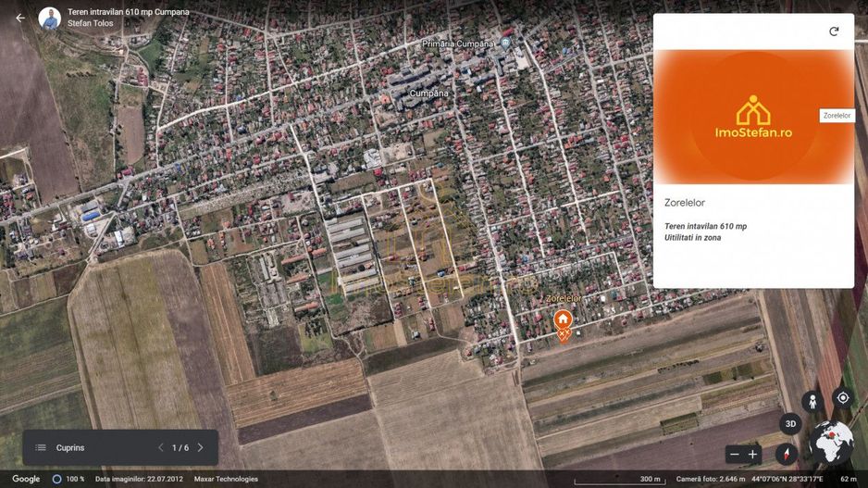
Task: Click the 100 % loading indicator
Action: pos(68,479)
